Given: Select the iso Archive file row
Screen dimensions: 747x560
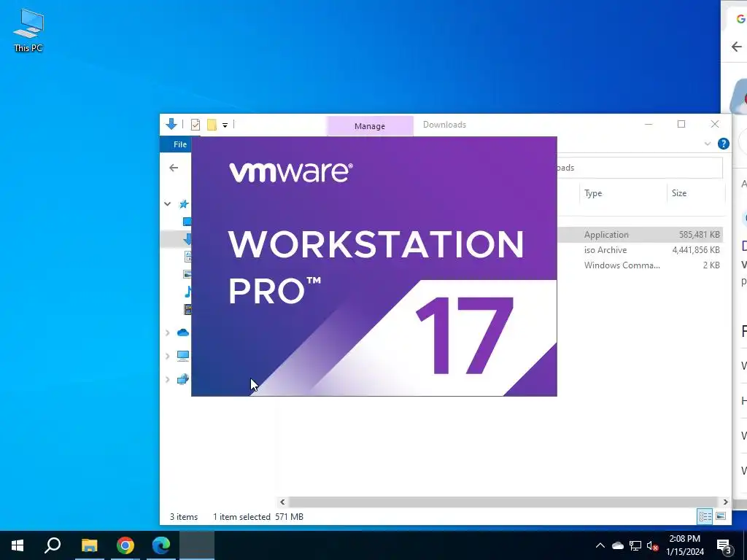Looking at the screenshot, I should (x=640, y=250).
